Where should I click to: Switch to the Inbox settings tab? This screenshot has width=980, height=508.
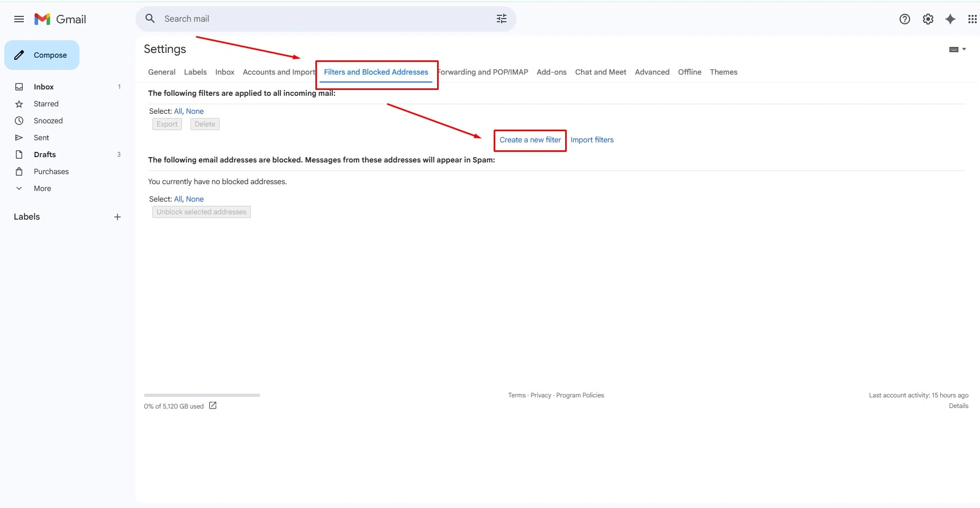click(225, 72)
